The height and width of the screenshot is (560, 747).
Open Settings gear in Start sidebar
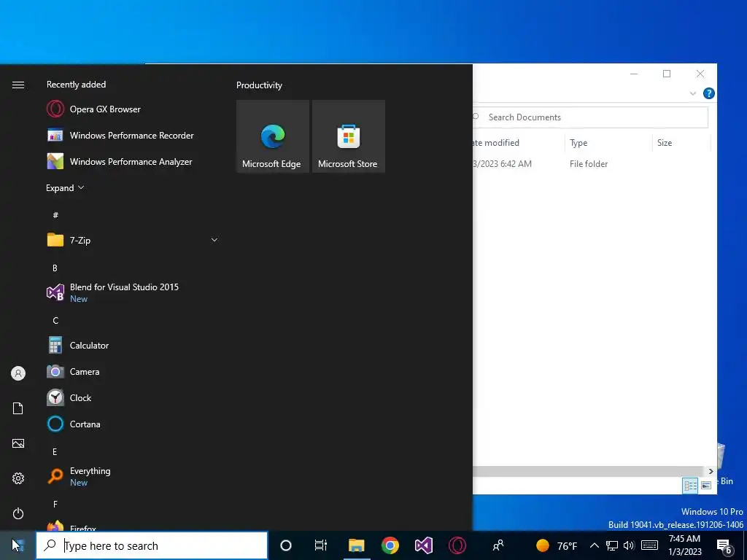coord(18,478)
